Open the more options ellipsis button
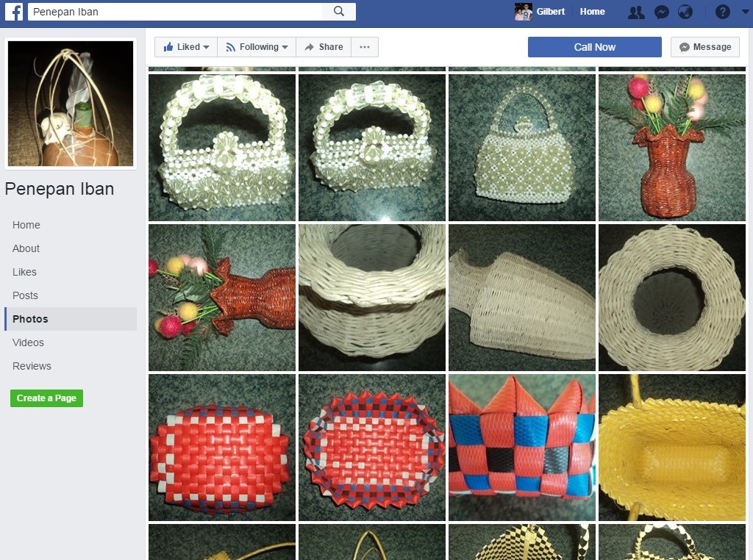The height and width of the screenshot is (560, 753). click(x=365, y=47)
